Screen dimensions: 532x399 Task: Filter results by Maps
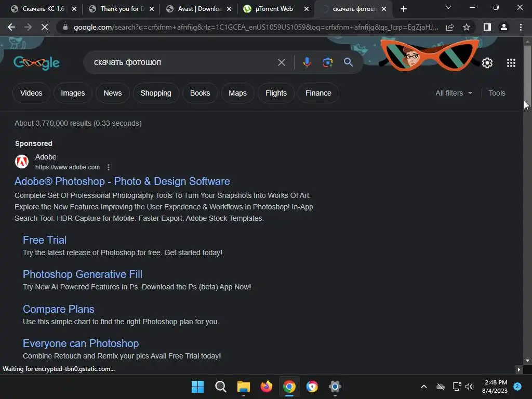237,93
